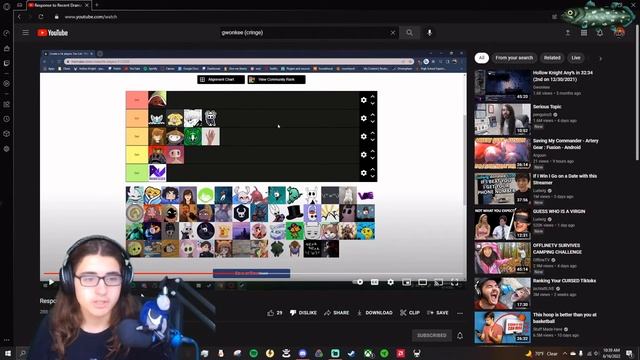The image size is (640, 360).
Task: Open the three-dot more actions menu
Action: click(460, 313)
